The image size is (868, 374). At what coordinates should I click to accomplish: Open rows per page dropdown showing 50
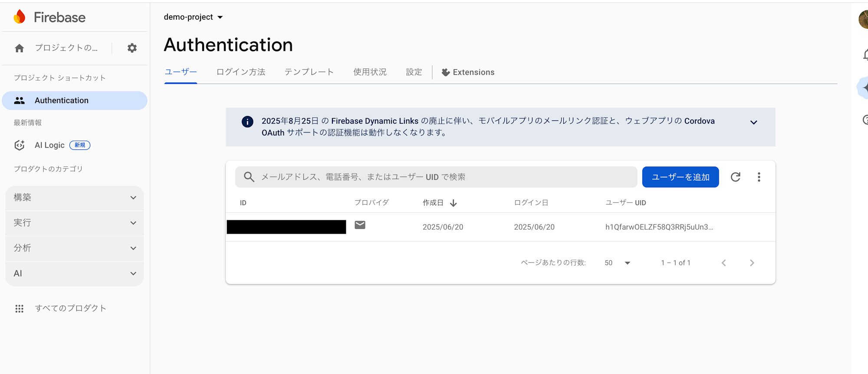[x=617, y=263]
